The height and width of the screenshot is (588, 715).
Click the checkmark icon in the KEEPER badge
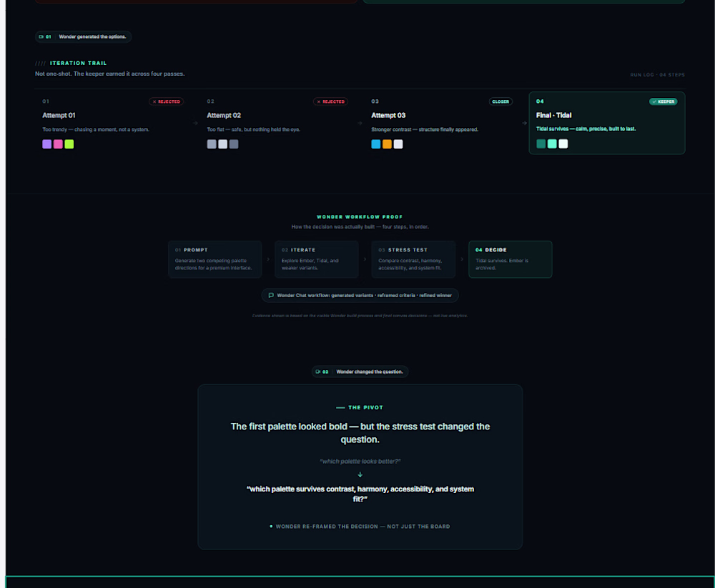pyautogui.click(x=654, y=101)
